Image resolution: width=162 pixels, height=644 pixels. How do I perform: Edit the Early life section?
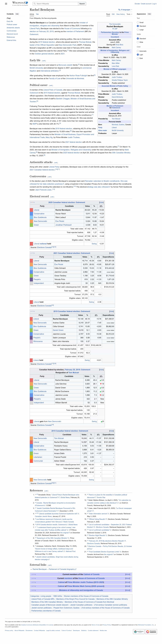click(x=44, y=61)
